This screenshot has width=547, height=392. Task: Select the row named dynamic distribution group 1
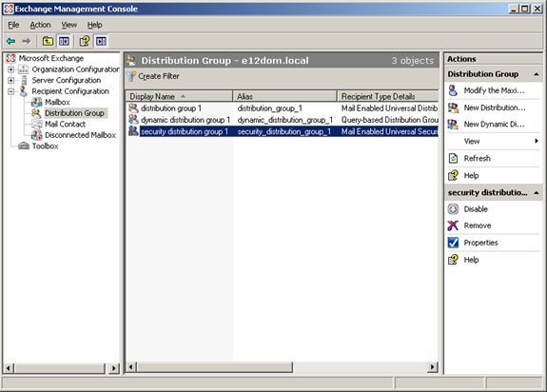(x=282, y=120)
